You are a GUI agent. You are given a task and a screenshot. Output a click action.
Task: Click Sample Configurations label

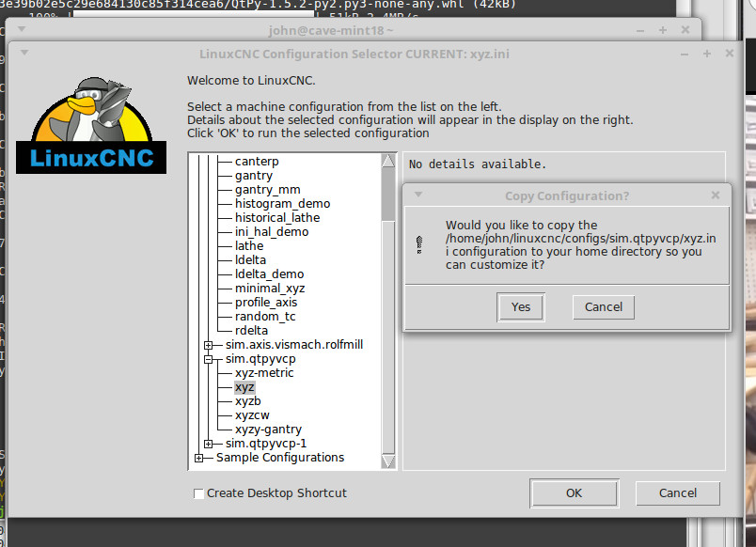[280, 458]
